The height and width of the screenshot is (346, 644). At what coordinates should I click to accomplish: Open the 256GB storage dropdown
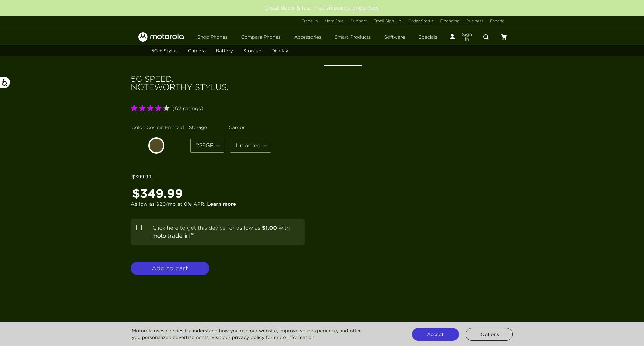click(207, 146)
